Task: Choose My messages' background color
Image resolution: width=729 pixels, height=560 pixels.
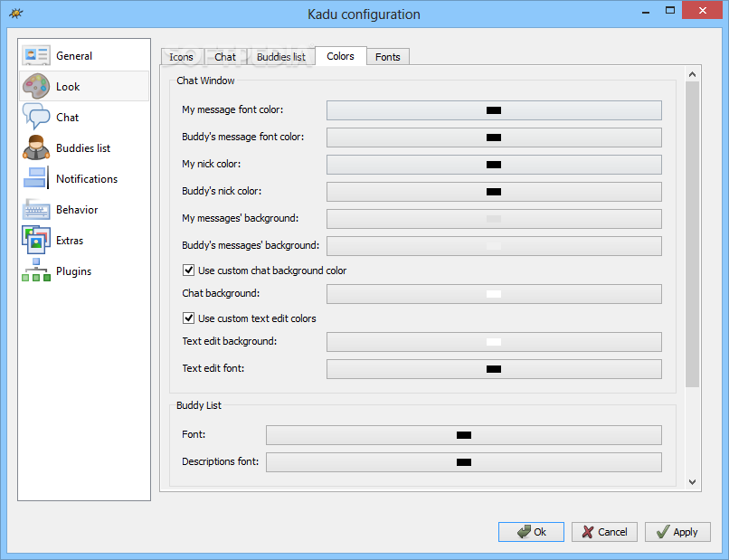Action: pyautogui.click(x=494, y=219)
